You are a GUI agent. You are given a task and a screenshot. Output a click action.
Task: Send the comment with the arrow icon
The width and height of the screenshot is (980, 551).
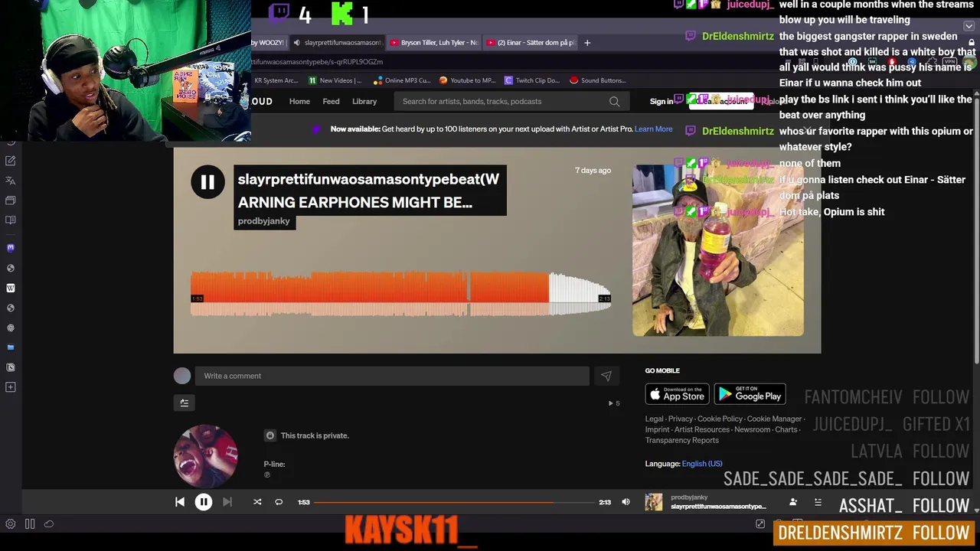point(606,376)
